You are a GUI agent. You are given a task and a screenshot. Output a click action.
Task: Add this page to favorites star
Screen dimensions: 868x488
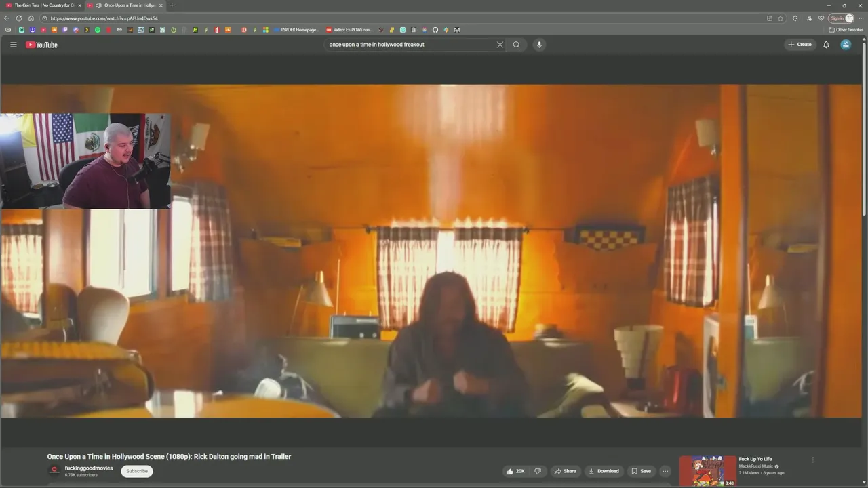pyautogui.click(x=781, y=18)
